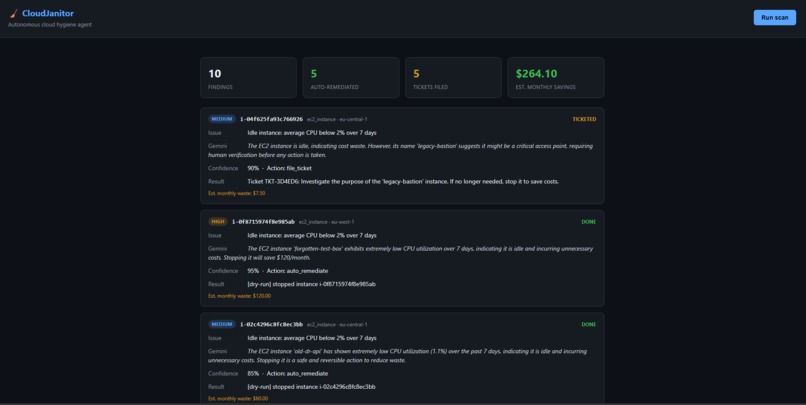Click 'Est. monthly waste: $7.50'
806x405 pixels.
(x=236, y=193)
